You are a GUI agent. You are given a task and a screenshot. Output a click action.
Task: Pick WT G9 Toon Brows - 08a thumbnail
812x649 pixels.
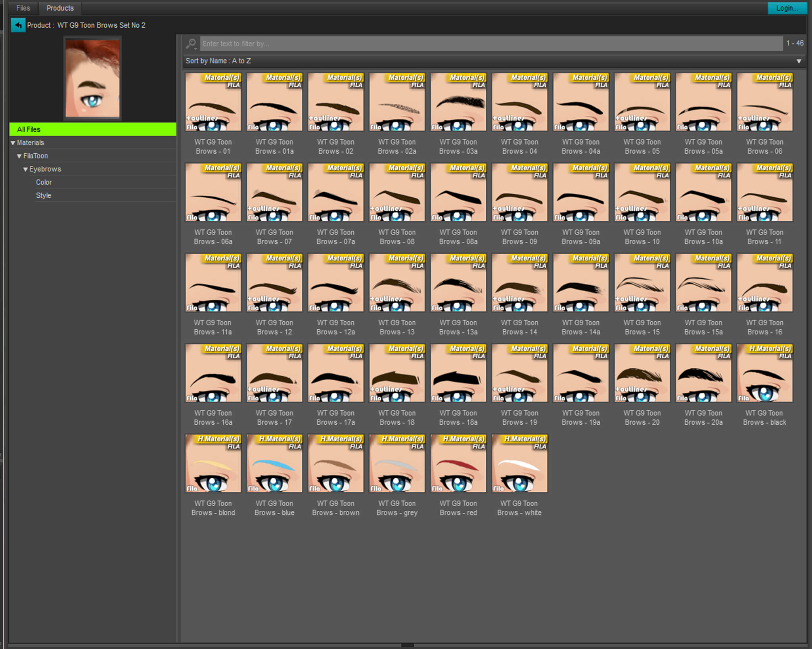[458, 192]
